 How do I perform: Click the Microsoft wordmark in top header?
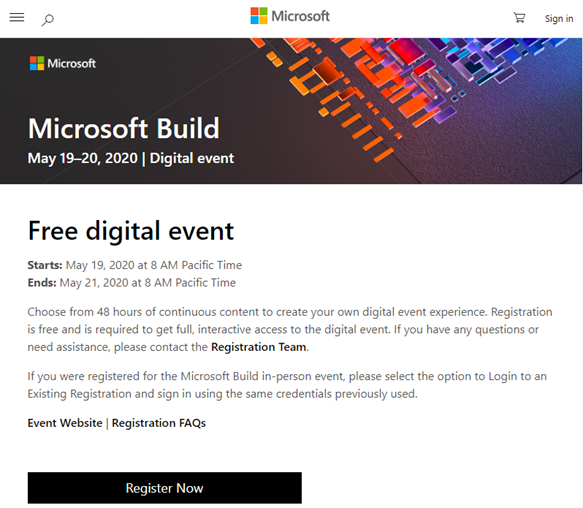point(300,16)
